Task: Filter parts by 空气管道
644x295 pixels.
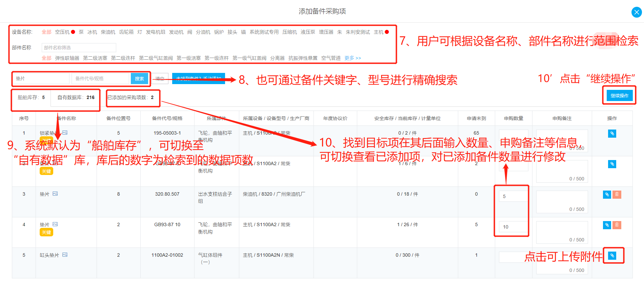Action: [x=331, y=58]
